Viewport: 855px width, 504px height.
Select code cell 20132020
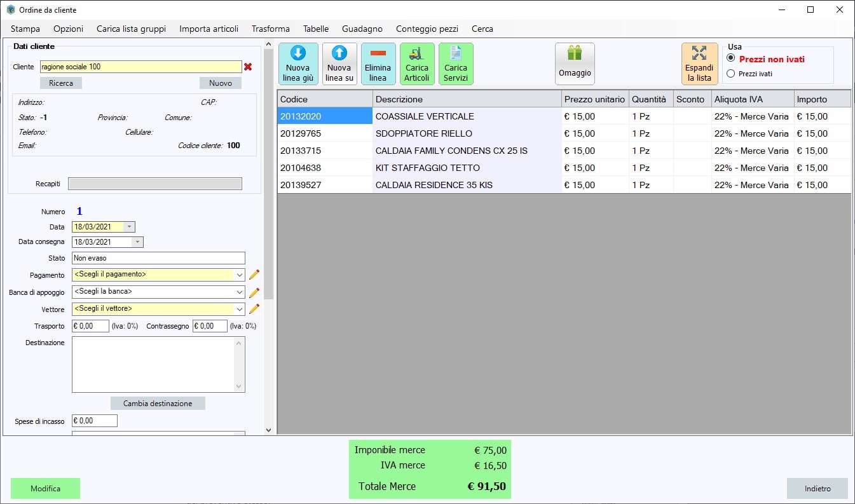(x=325, y=116)
